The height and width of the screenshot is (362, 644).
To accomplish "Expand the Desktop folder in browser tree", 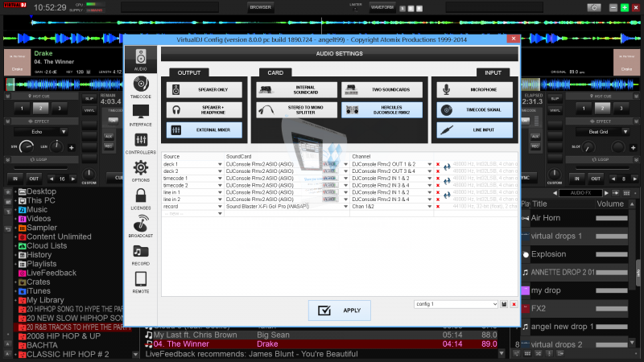I will pos(15,191).
